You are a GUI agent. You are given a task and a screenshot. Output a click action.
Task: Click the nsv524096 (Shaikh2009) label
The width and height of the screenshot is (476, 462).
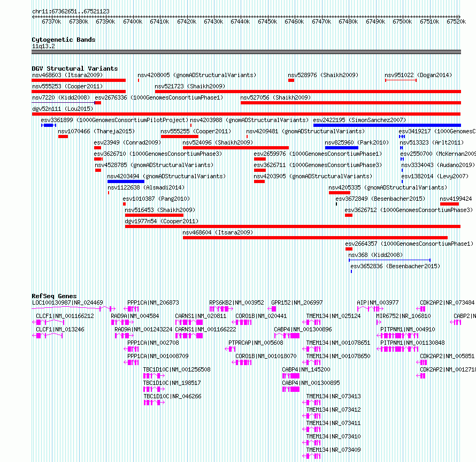pyautogui.click(x=218, y=142)
